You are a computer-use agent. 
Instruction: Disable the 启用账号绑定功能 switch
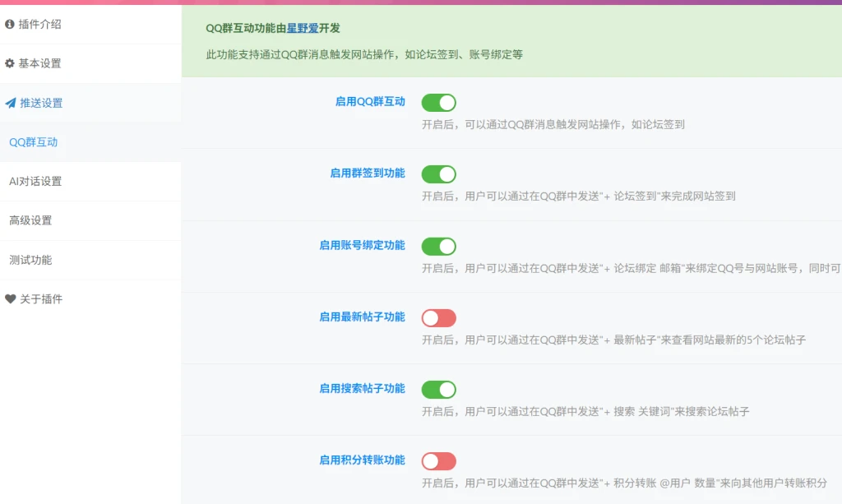click(438, 247)
